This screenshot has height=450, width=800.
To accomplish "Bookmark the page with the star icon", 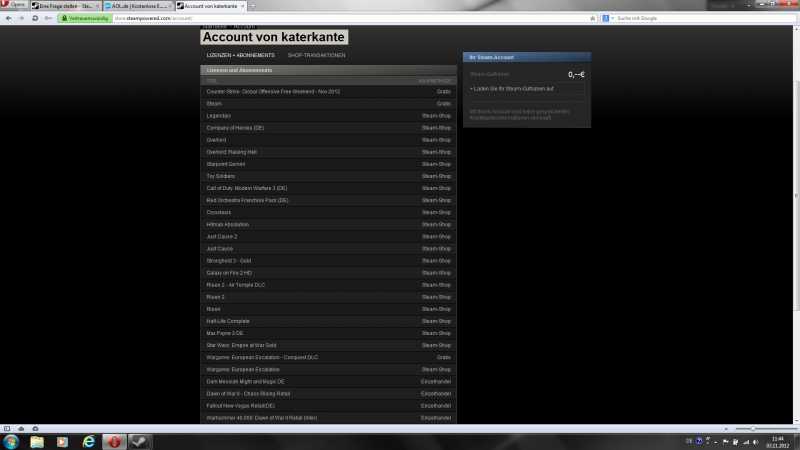I will pos(592,18).
